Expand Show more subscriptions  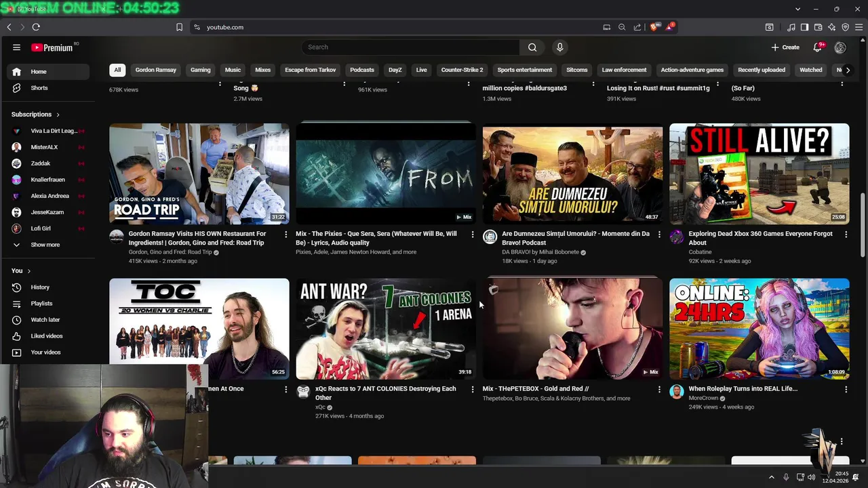47,245
